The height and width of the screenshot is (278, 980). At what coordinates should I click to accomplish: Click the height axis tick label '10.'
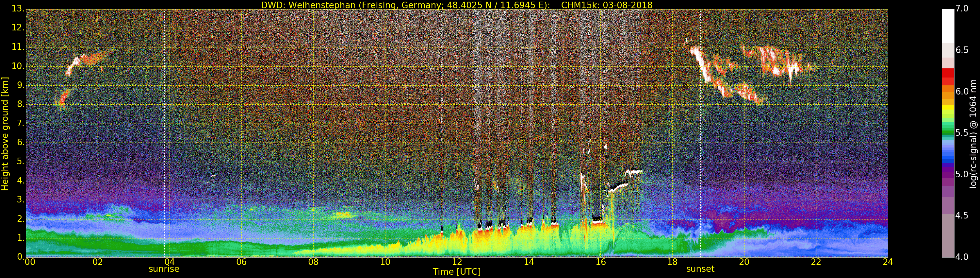click(x=18, y=66)
